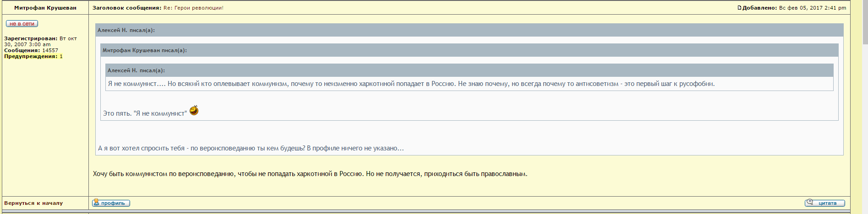
Task: Click the reply text 'Хочу быть коммунистом'
Action: 310,174
